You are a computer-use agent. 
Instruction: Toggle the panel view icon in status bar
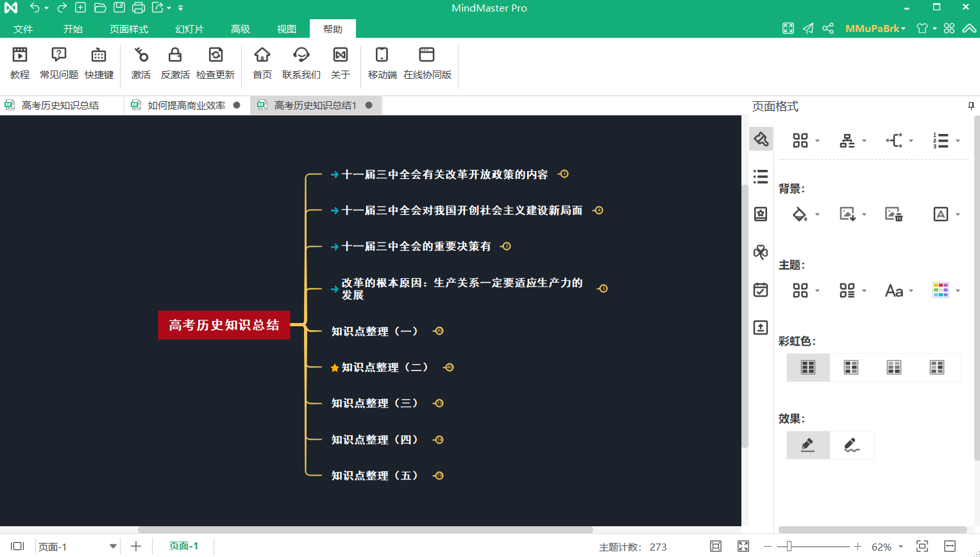tap(17, 546)
